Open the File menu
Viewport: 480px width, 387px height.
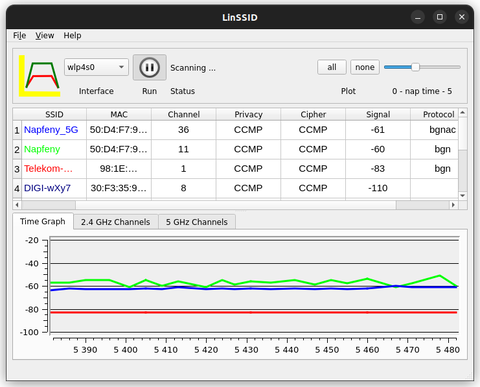tap(19, 35)
